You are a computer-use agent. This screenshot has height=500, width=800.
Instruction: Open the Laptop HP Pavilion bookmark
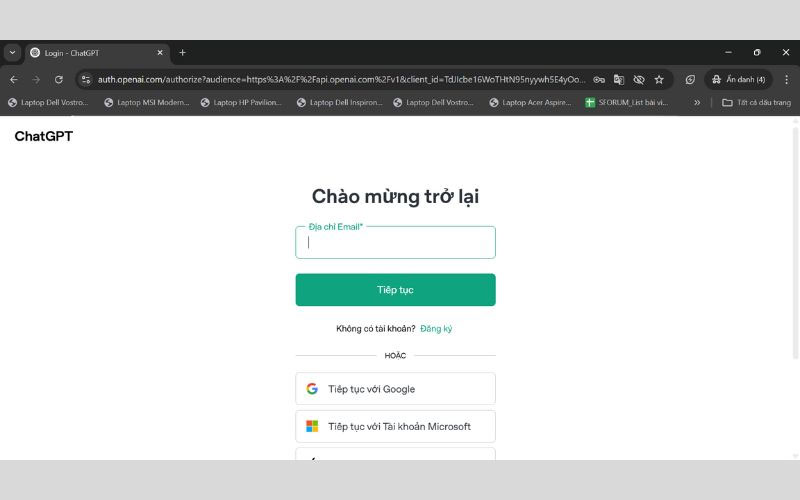coord(241,103)
